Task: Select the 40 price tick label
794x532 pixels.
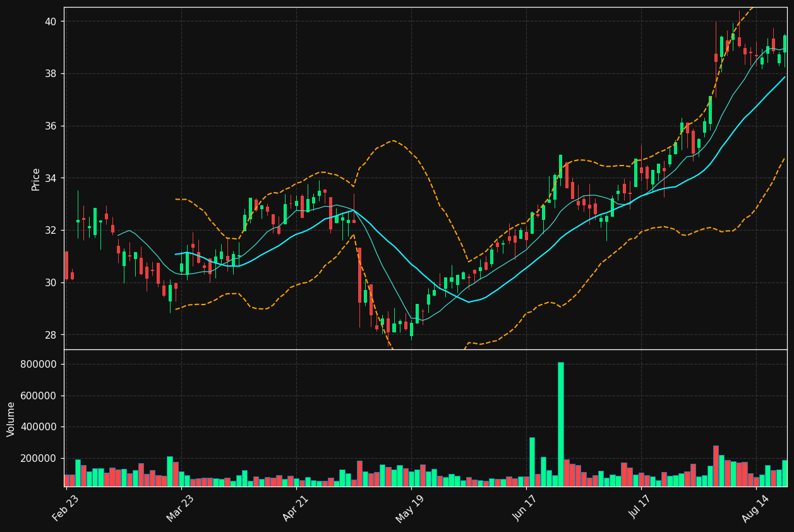Action: 50,21
